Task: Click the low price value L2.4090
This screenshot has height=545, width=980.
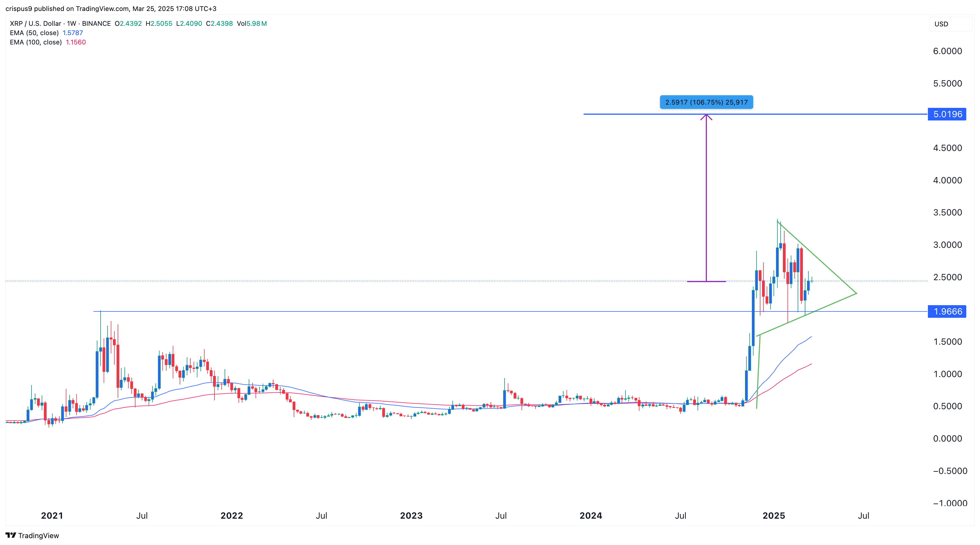Action: click(x=189, y=24)
